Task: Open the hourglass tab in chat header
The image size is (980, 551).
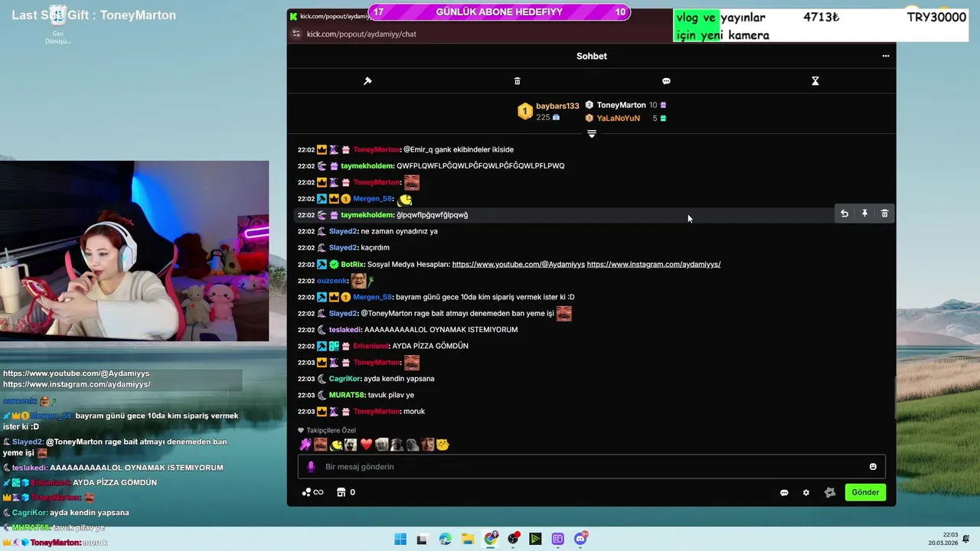Action: (815, 81)
